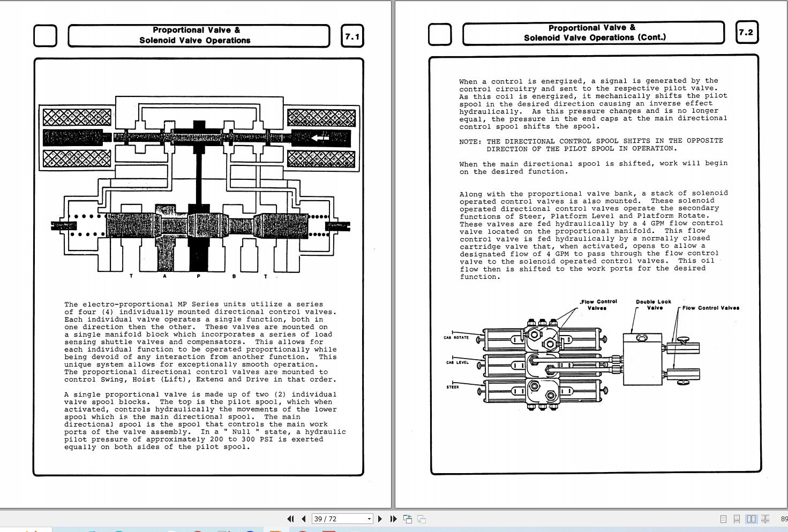Image resolution: width=788 pixels, height=532 pixels.
Task: Switch to single page view
Action: [x=723, y=519]
